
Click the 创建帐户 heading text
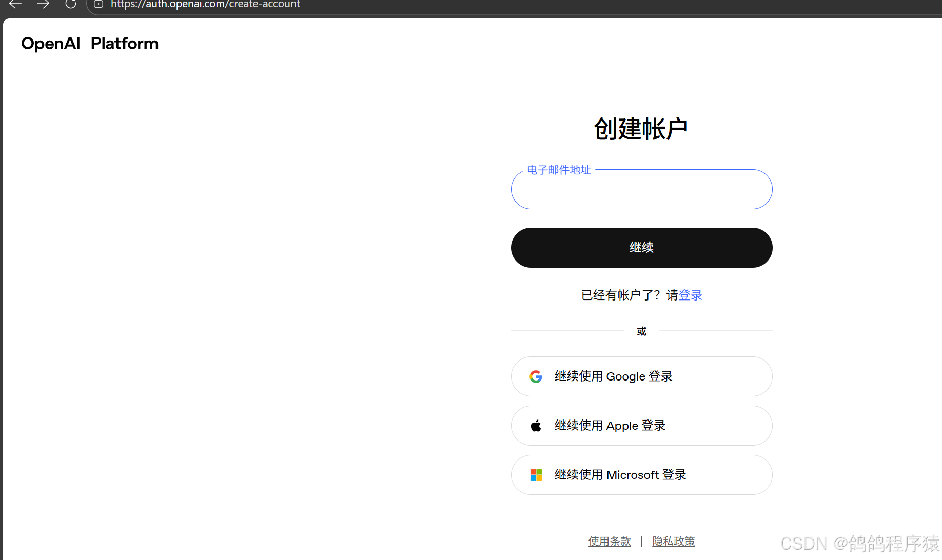[x=641, y=129]
